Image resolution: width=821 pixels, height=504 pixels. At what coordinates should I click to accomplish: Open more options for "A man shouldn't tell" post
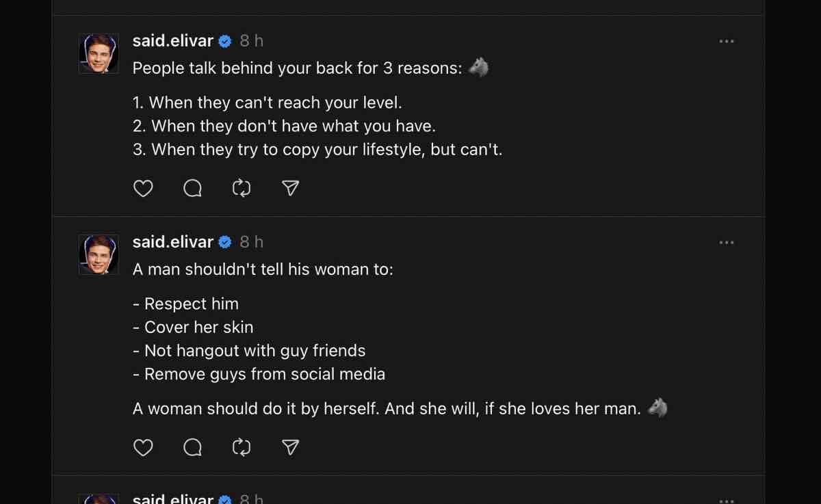[x=727, y=243]
